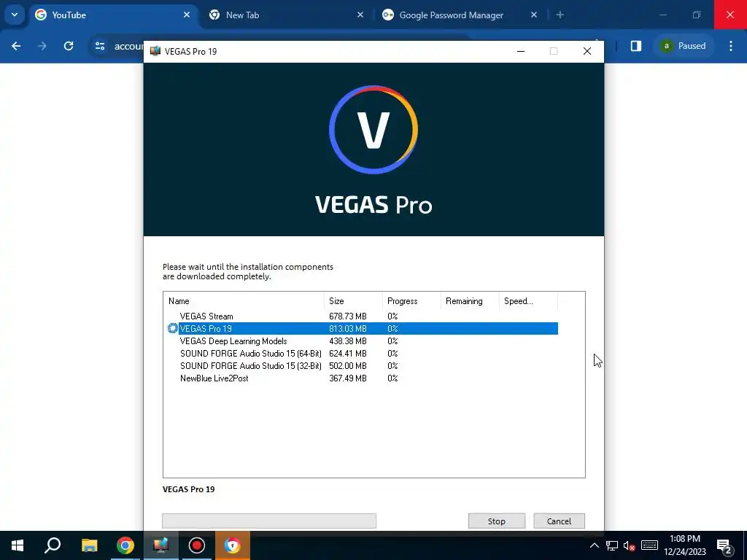This screenshot has width=747, height=560.
Task: Click the 502.00 MB size value
Action: coord(348,366)
